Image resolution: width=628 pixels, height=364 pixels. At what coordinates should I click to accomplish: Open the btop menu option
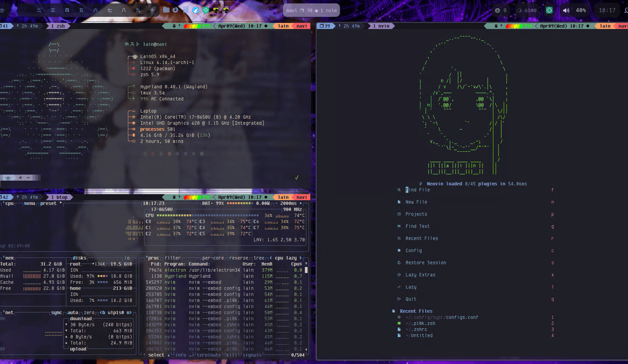click(30, 204)
